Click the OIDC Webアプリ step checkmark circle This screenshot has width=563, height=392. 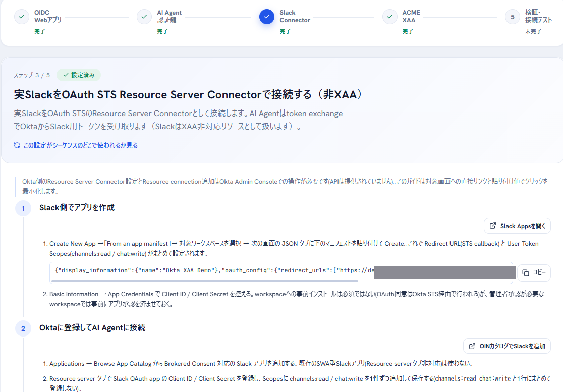click(22, 17)
